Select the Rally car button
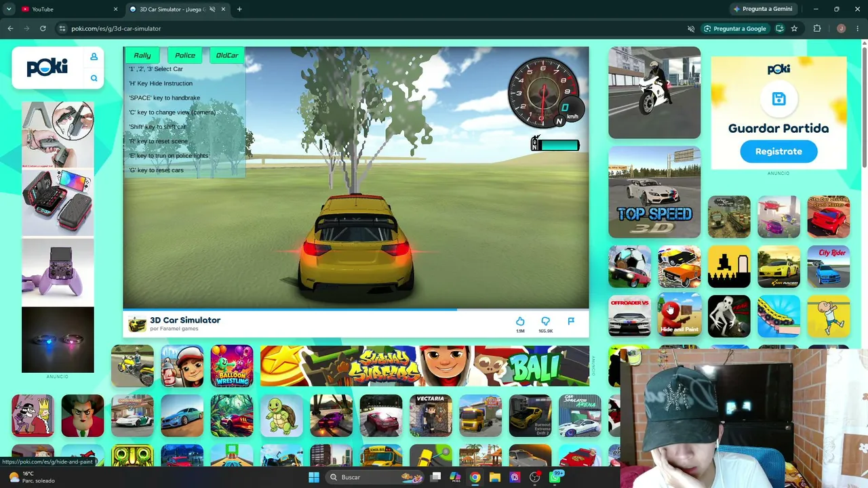 [142, 55]
